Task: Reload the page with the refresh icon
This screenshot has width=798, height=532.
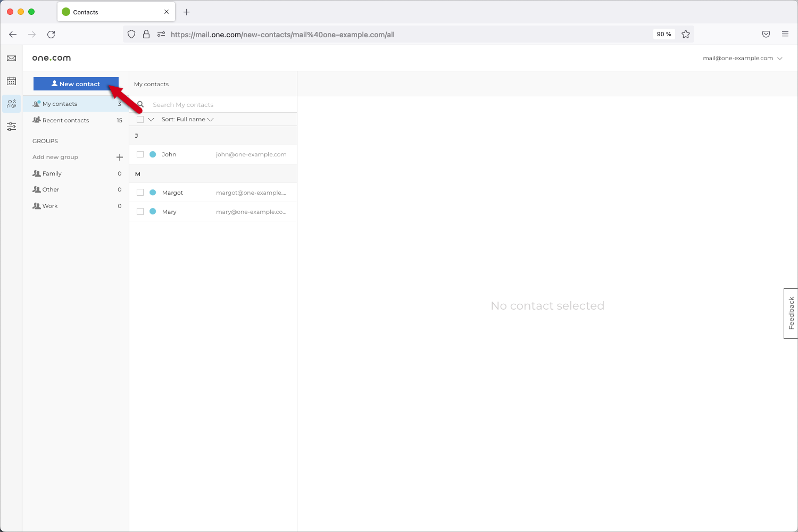Action: [51, 35]
